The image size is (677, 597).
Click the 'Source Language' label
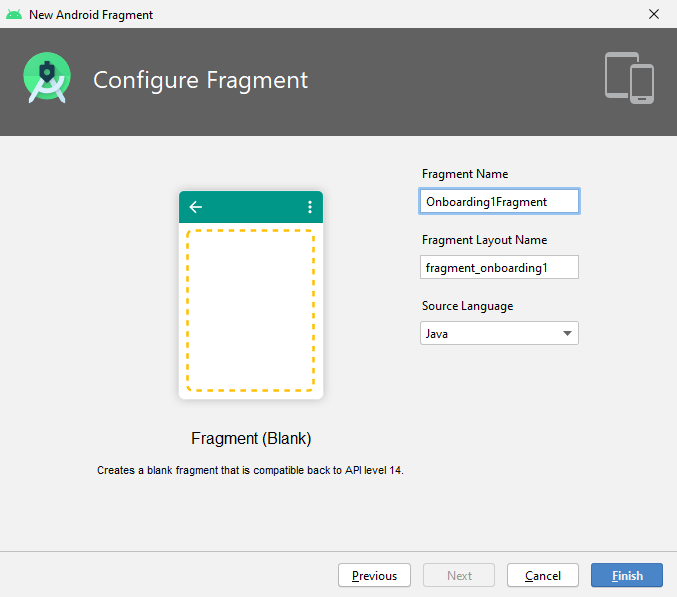[x=467, y=306]
